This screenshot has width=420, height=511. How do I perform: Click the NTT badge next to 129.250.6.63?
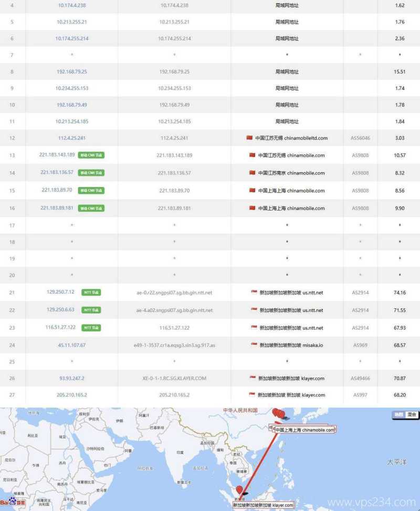coord(90,310)
